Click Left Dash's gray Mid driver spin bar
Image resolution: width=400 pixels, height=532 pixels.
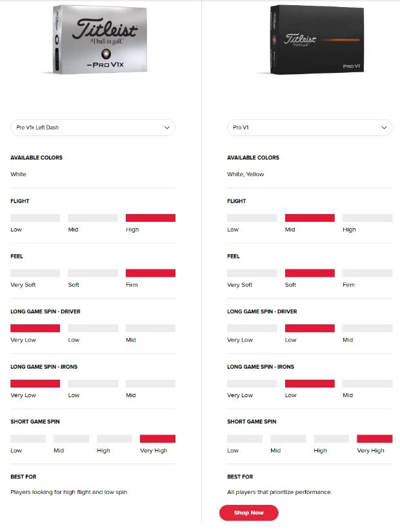pyautogui.click(x=150, y=328)
